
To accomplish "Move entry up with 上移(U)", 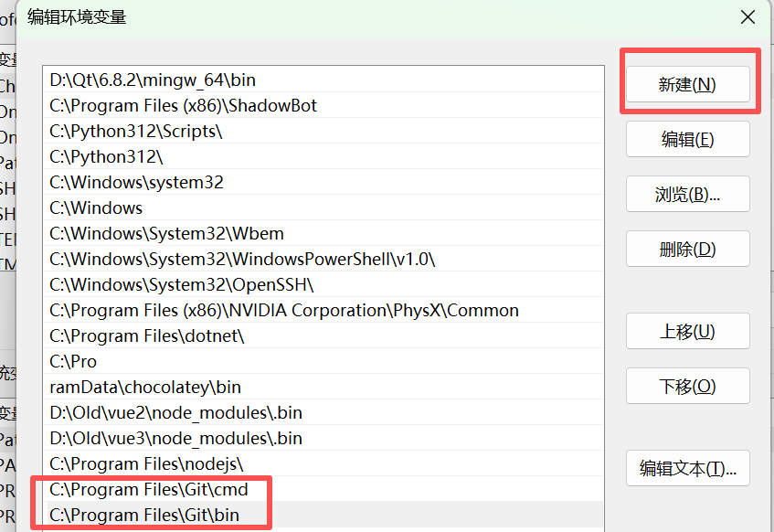I will click(x=687, y=331).
